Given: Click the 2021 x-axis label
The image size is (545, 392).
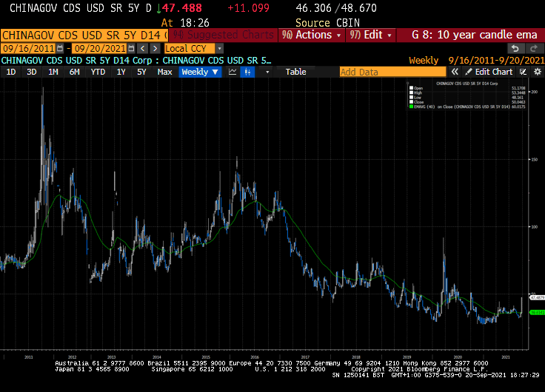Looking at the screenshot, I should click(x=506, y=357).
